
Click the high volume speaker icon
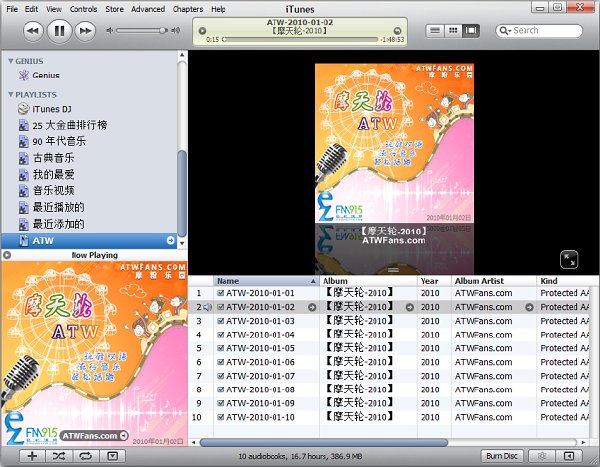tap(176, 30)
